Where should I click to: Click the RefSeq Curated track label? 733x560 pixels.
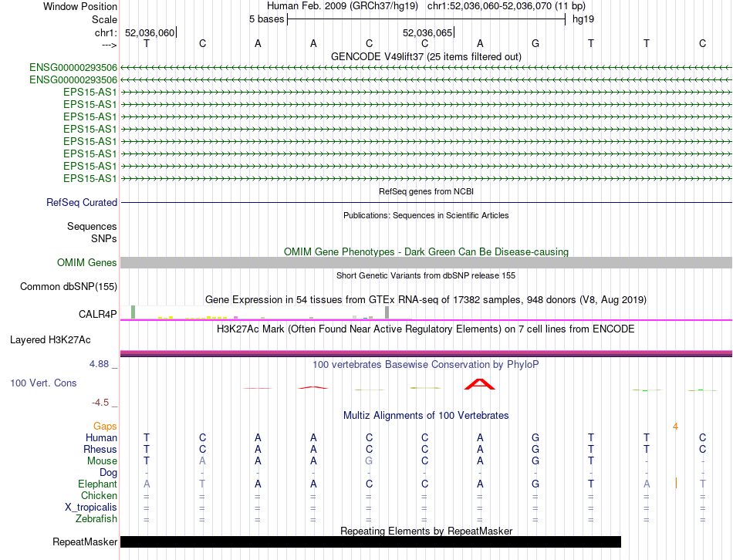82,202
